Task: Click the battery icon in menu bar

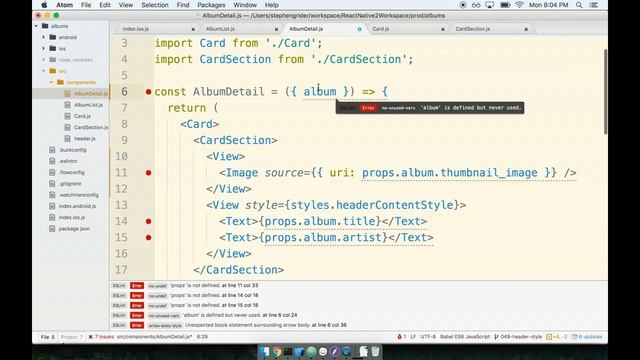Action: pyautogui.click(x=505, y=5)
